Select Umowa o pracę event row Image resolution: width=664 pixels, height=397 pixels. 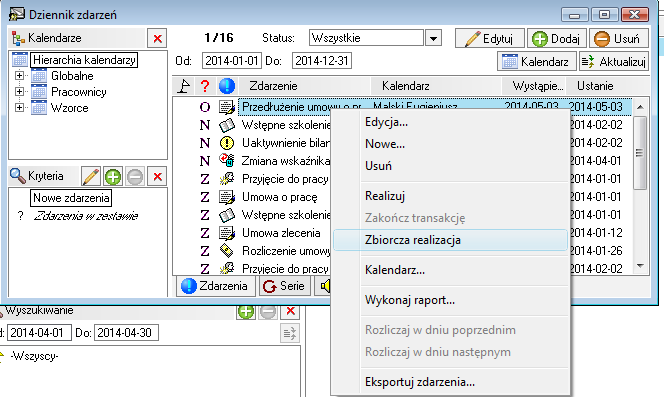coord(279,197)
